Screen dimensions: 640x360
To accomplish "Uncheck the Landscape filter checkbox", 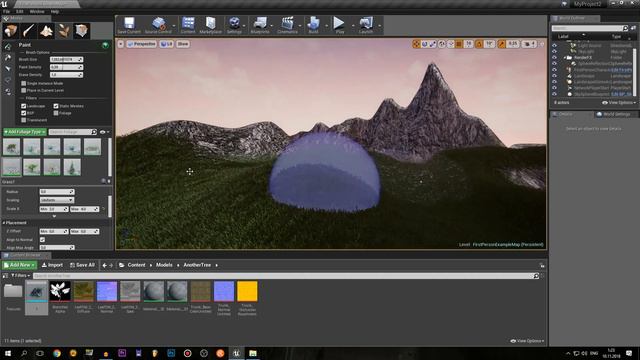I will tap(24, 106).
